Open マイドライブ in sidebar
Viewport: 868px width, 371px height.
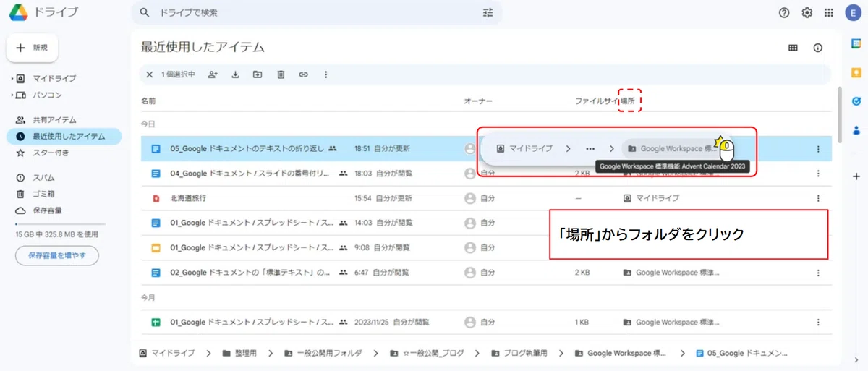[54, 78]
